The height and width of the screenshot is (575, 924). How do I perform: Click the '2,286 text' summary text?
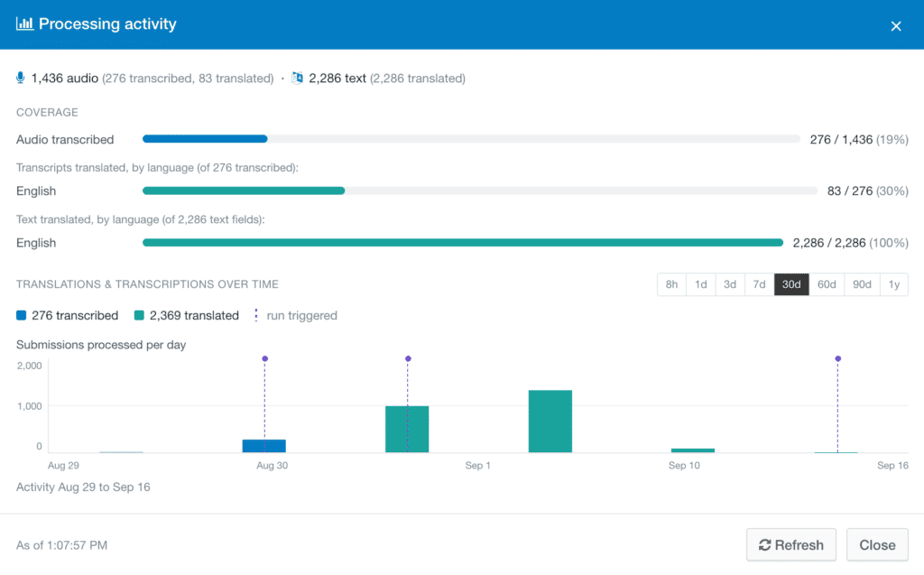pos(337,79)
